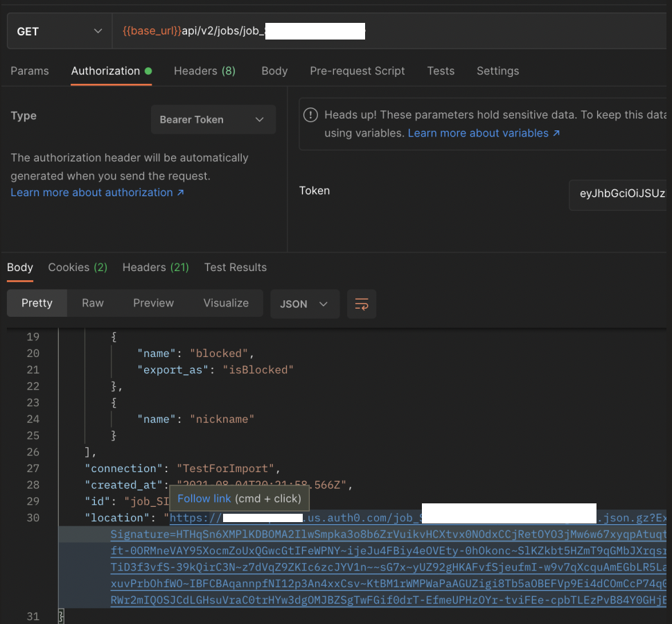The width and height of the screenshot is (672, 624).
Task: Click the line-wrap icon beside the JSON dropdown
Action: (361, 304)
